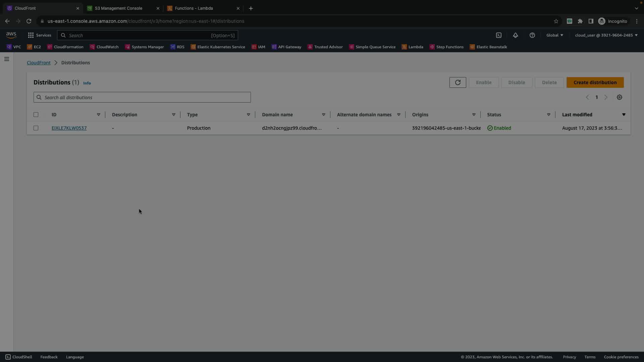
Task: Click the Search all distributions field
Action: pos(142,97)
